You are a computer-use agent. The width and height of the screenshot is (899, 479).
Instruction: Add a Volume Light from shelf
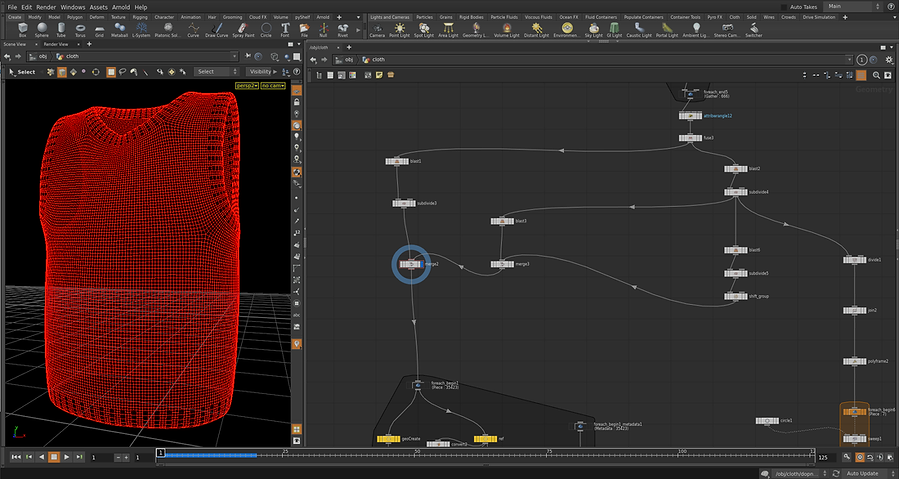click(x=506, y=30)
